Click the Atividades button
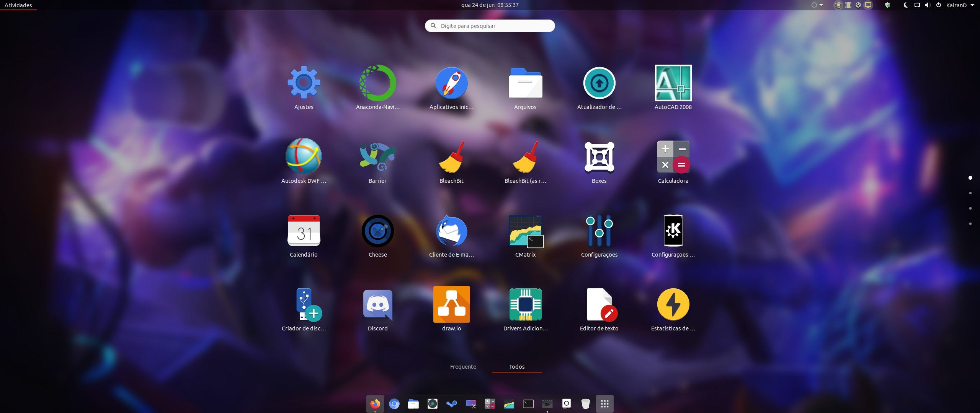The height and width of the screenshot is (413, 980). [18, 5]
